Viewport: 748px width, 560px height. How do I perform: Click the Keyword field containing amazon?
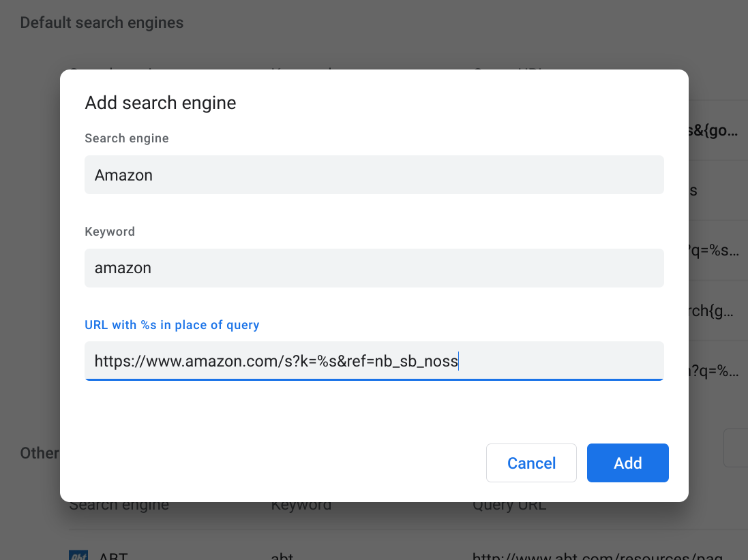374,268
